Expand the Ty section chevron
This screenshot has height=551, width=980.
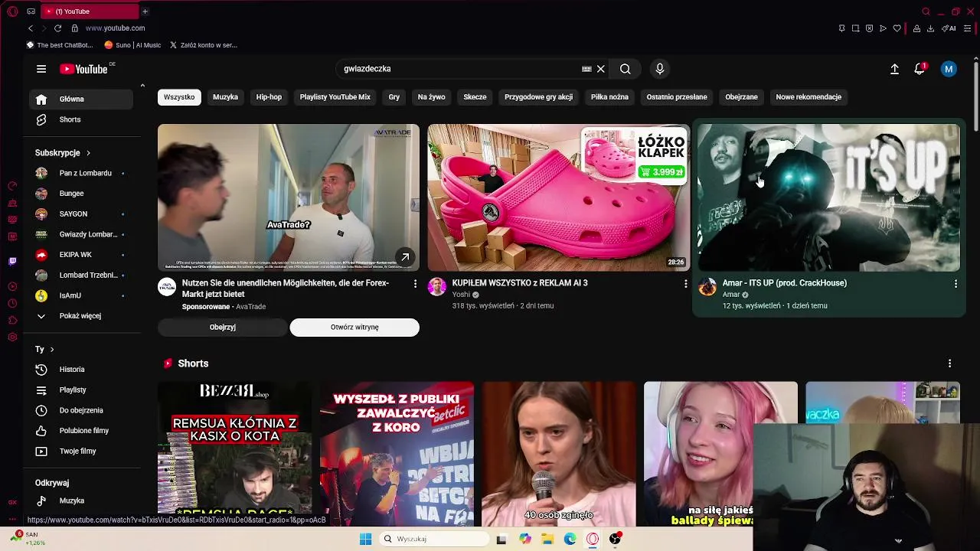[52, 350]
